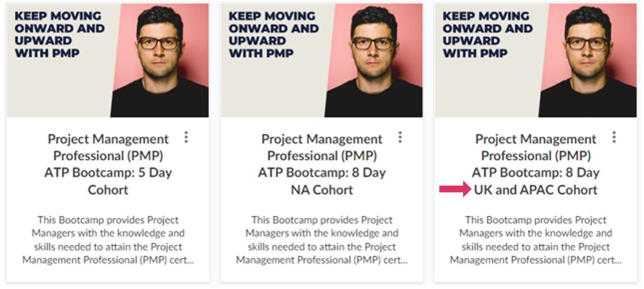Open the options menu for the 5 Day Cohort card
This screenshot has width=644, height=289.
pos(186,137)
